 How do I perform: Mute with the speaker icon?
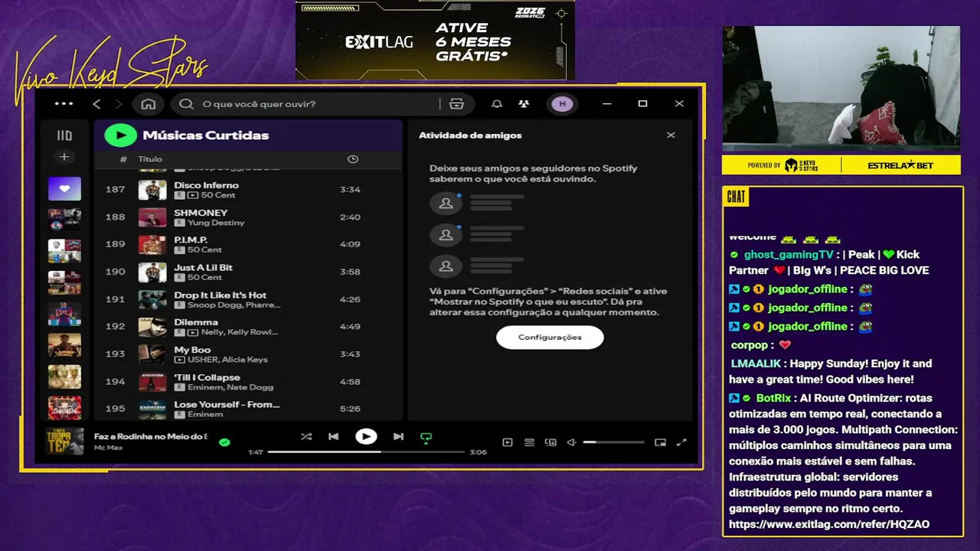coord(571,442)
